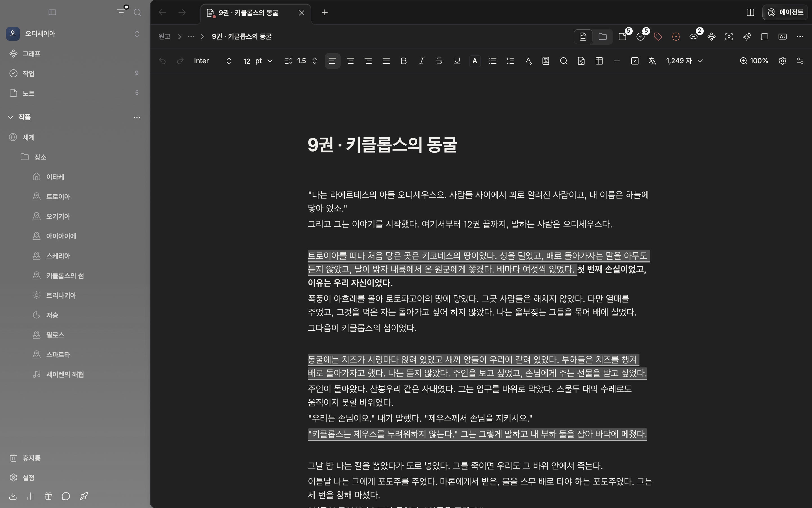Open the comments speech bubble icon
Screen dimensions: 812x508
(764, 37)
